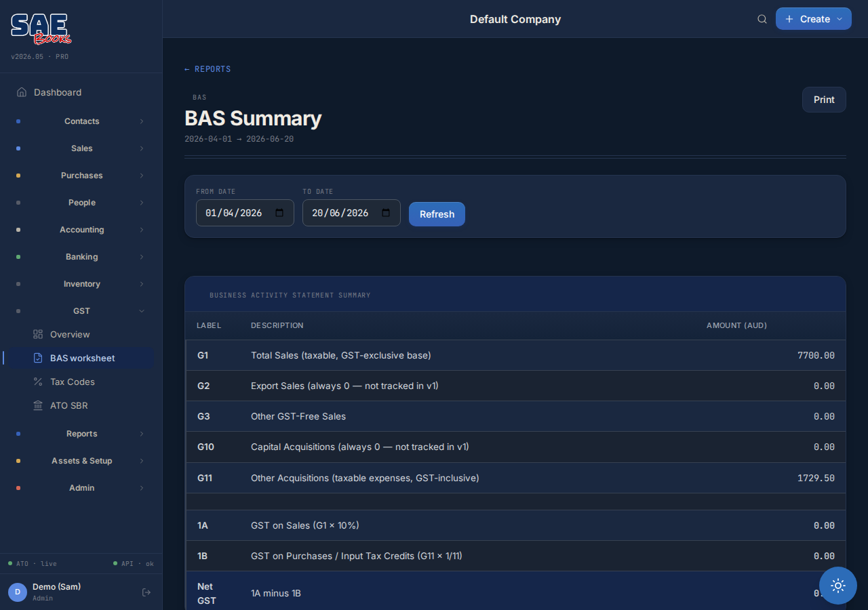Viewport: 868px width, 610px height.
Task: Click the API ok status indicator
Action: tap(134, 563)
